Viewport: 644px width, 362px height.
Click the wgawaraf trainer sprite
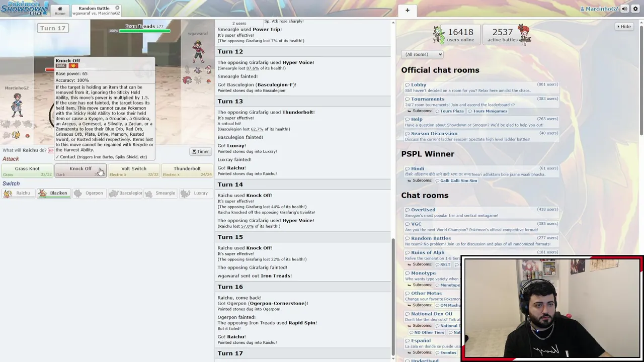pyautogui.click(x=198, y=51)
